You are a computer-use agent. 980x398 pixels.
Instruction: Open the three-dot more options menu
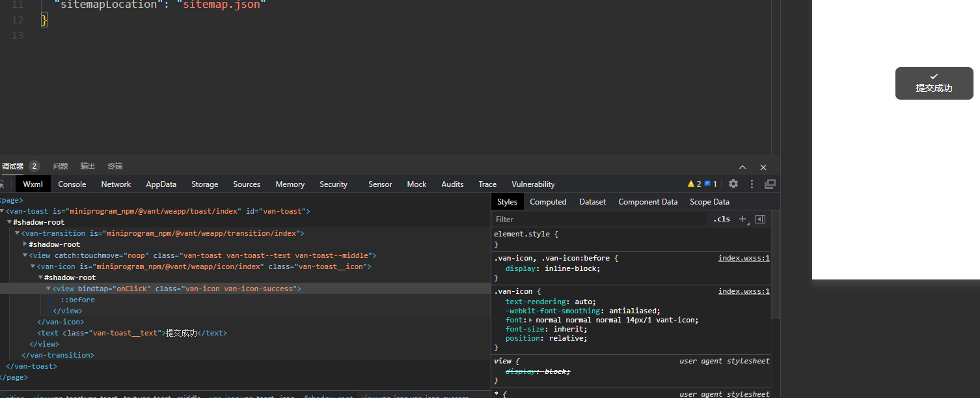(x=752, y=184)
